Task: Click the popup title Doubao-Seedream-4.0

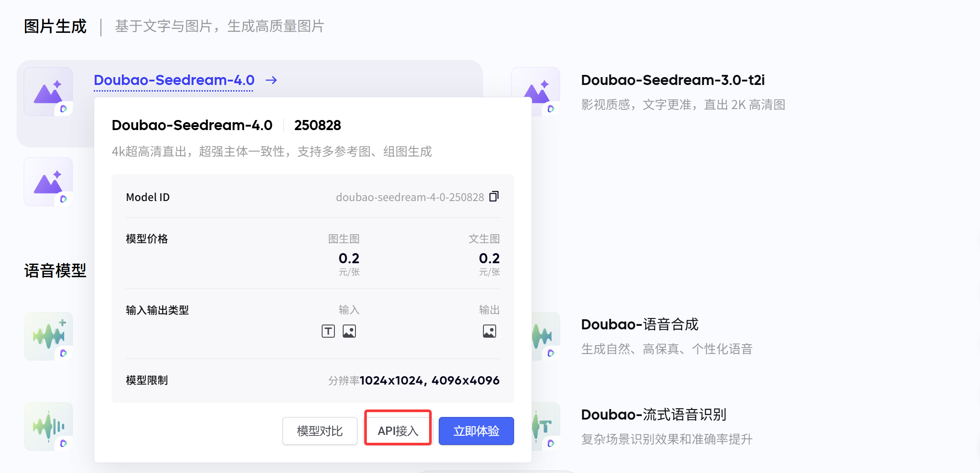Action: [192, 125]
